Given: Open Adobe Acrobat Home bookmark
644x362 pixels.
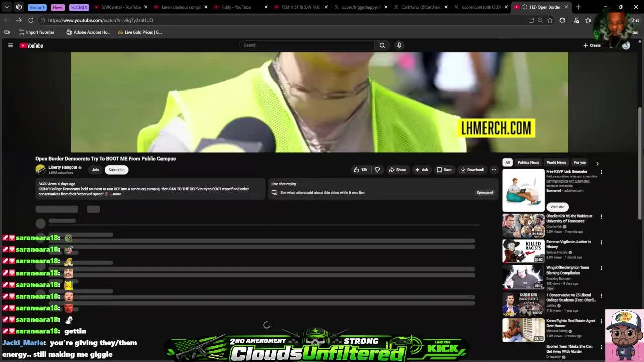Looking at the screenshot, I should 88,32.
